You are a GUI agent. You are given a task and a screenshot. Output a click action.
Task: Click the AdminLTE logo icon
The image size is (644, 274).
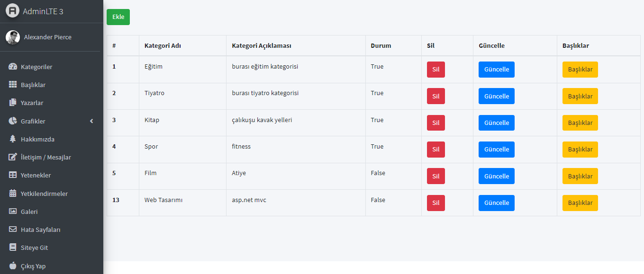(x=13, y=10)
